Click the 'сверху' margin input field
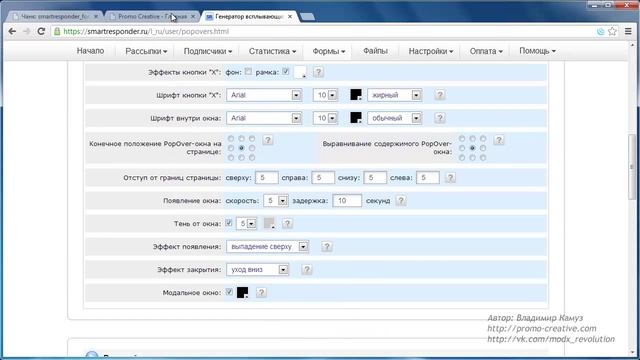Screen dimensions: 640x360 267,178
